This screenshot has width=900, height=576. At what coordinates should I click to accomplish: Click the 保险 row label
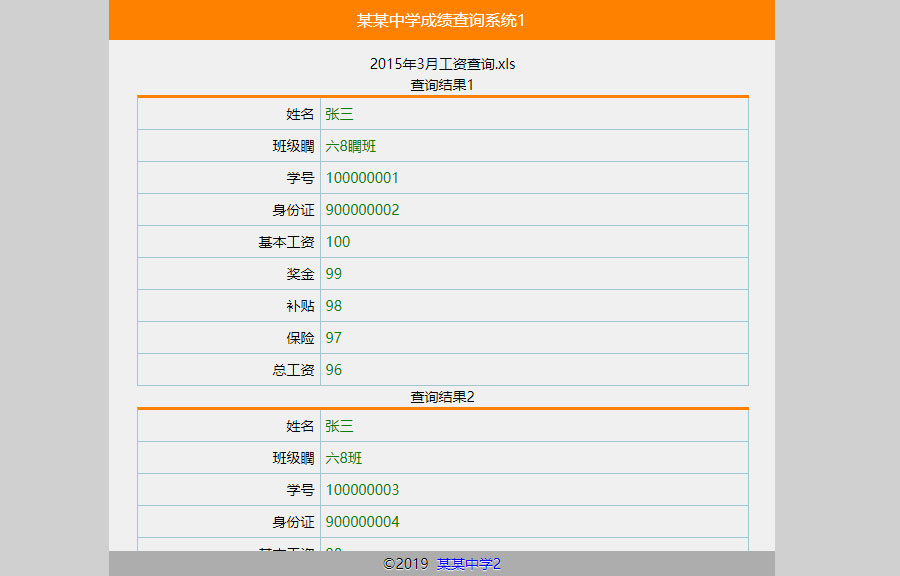coord(300,338)
